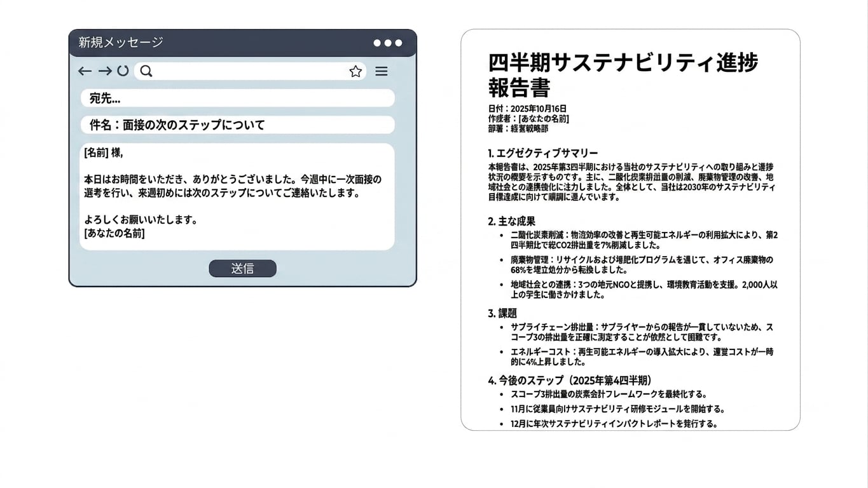Click the 作成者 author line in report
This screenshot has height=488, width=868.
tap(528, 118)
